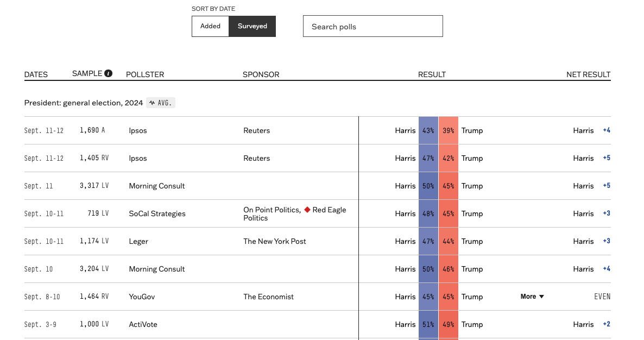
Task: Switch sort order to Added
Action: coord(210,26)
